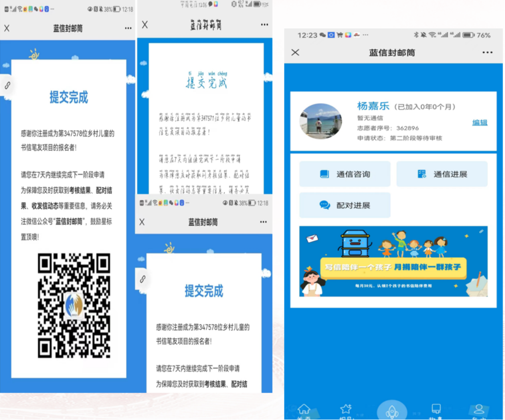Select the 申请状态: 第二阶段等待审核 line
The image size is (505, 420).
click(400, 138)
